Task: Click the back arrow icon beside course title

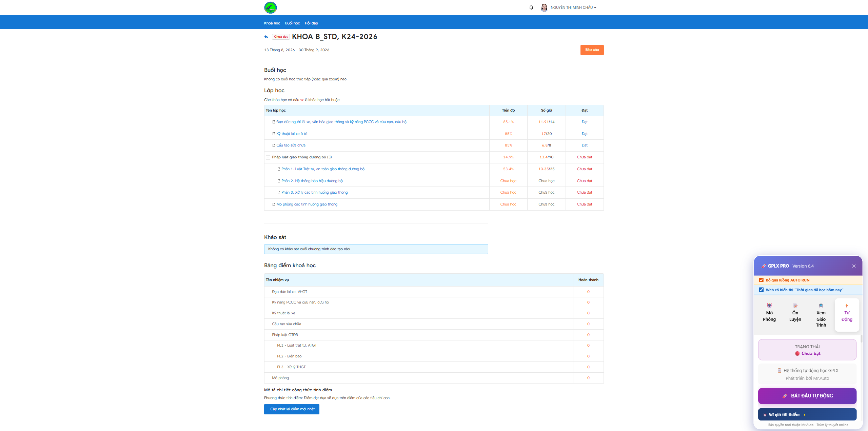Action: [266, 37]
